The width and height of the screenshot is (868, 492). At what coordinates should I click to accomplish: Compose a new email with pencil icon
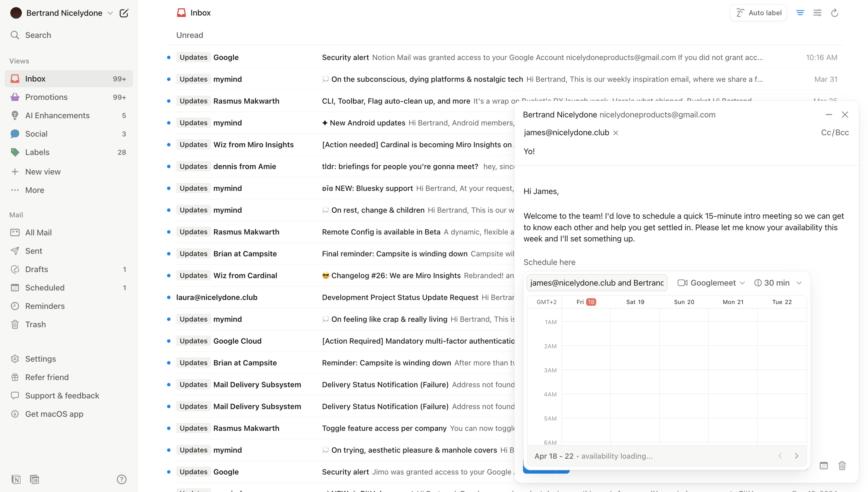[x=124, y=13]
